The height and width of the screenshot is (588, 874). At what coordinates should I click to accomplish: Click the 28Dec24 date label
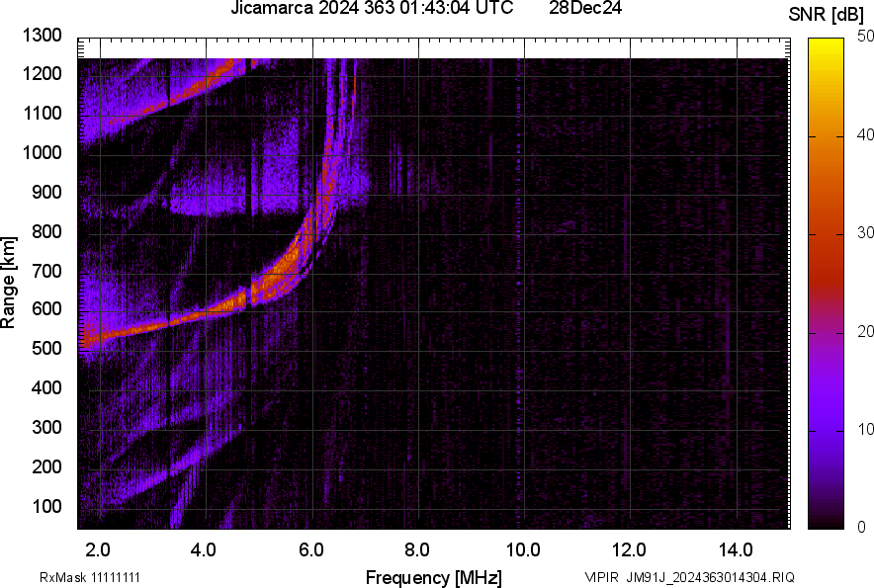click(585, 7)
